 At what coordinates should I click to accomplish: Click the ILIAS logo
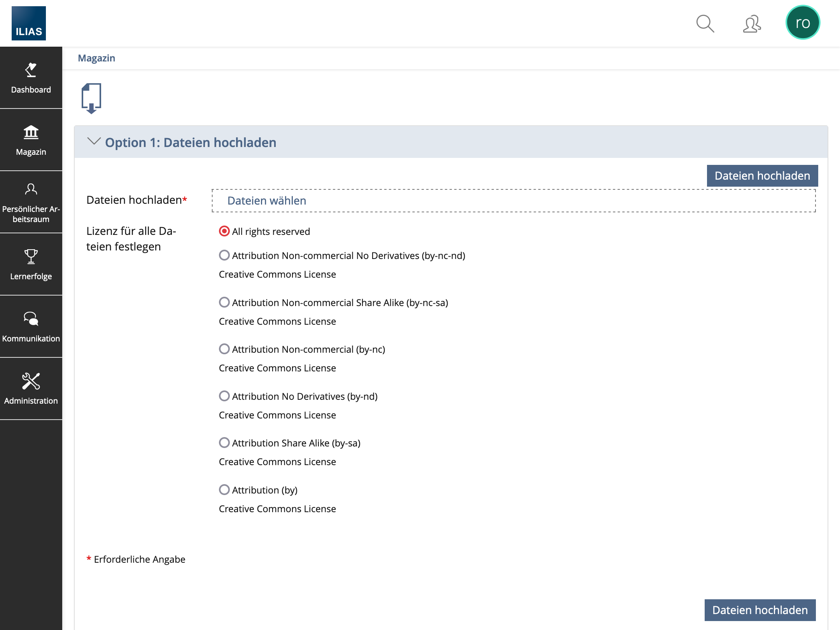tap(29, 23)
